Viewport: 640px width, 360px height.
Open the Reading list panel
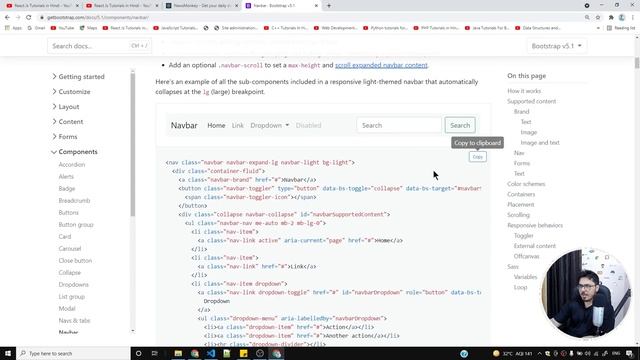coord(621,28)
